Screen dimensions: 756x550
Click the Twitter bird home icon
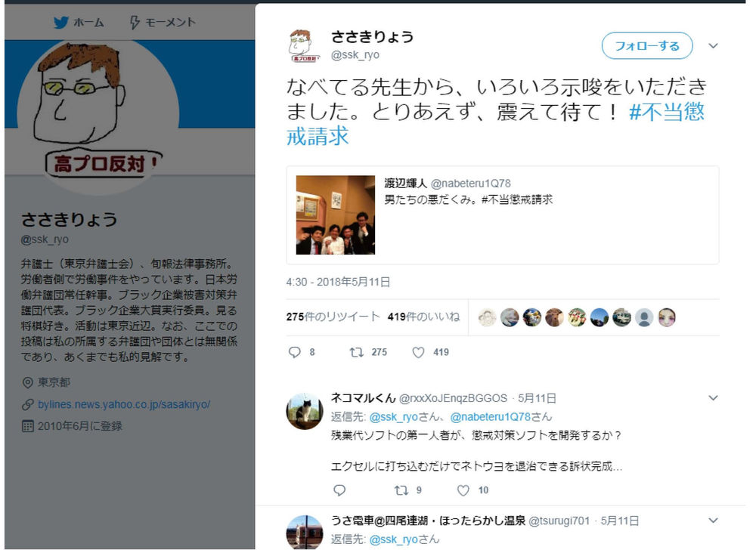click(60, 22)
